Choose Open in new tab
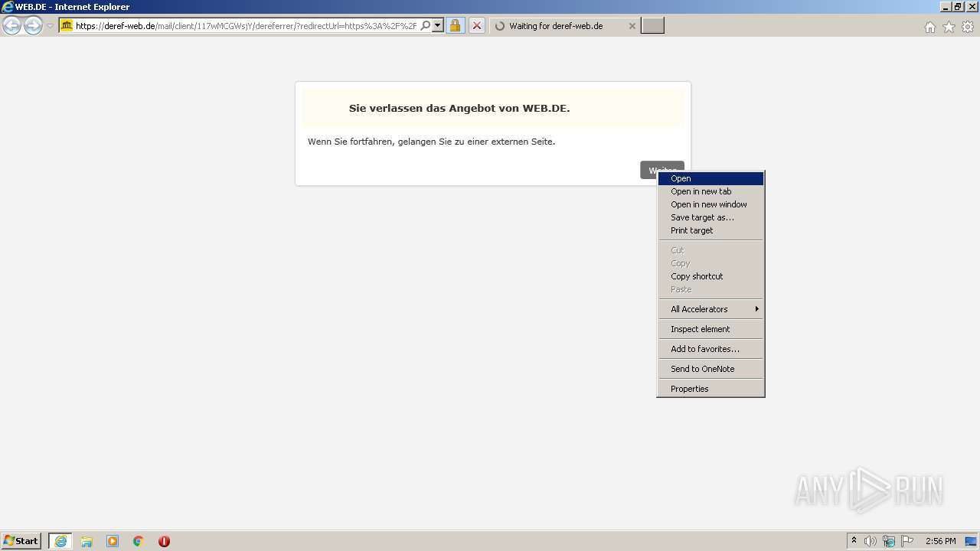This screenshot has width=980, height=551. (x=710, y=191)
